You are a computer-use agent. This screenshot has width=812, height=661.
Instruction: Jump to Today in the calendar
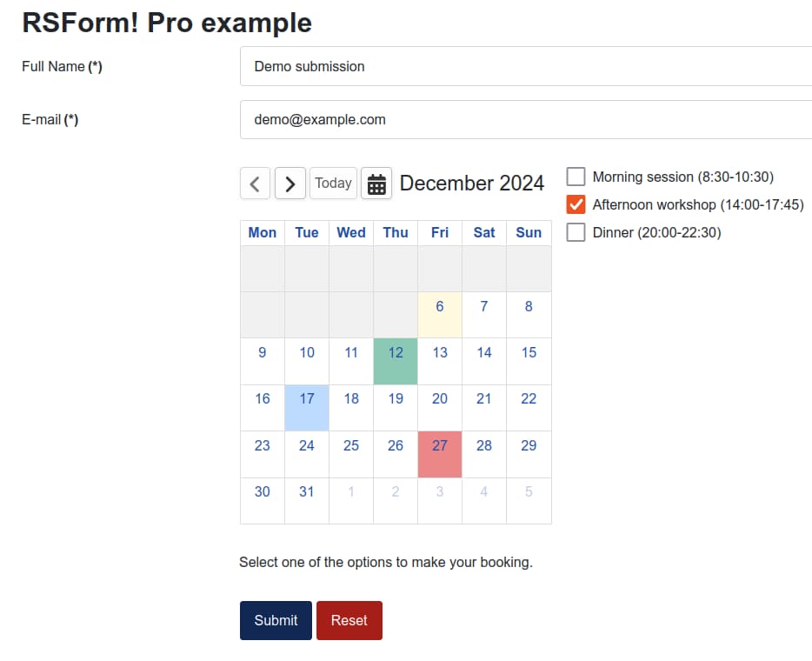(333, 184)
